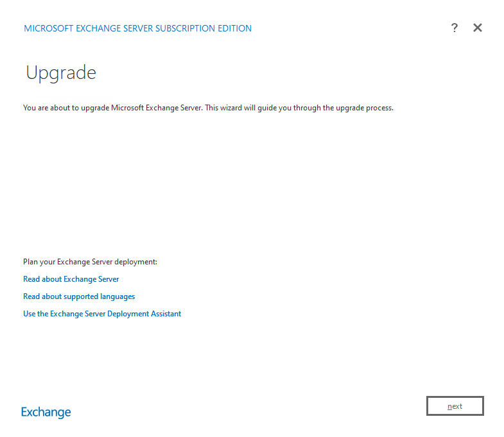
Task: Click the next button
Action: pyautogui.click(x=455, y=406)
